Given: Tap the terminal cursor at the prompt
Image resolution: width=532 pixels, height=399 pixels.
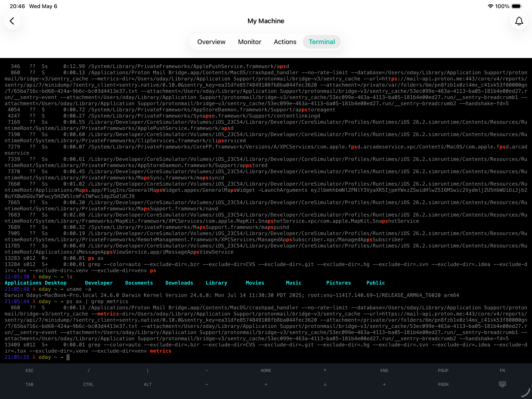Looking at the screenshot, I should click(x=68, y=357).
